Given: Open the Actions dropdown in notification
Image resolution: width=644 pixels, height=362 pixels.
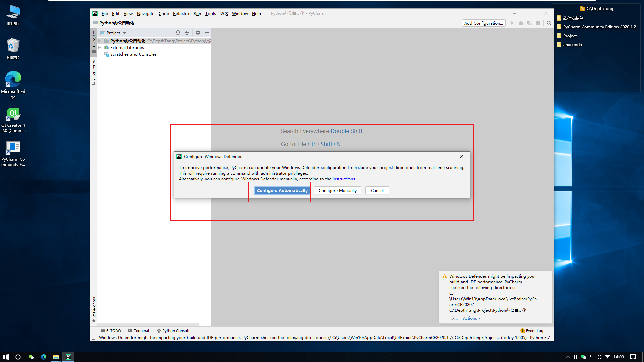Looking at the screenshot, I should (x=472, y=318).
